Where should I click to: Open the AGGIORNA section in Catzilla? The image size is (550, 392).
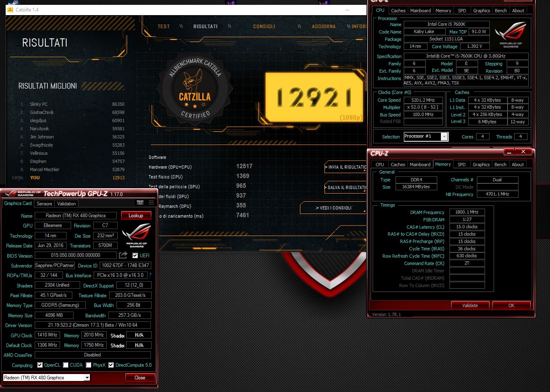point(324,26)
